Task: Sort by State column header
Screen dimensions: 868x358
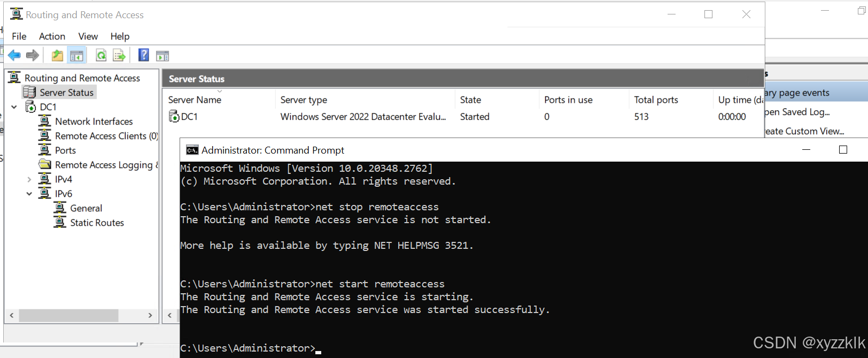Action: pos(497,100)
